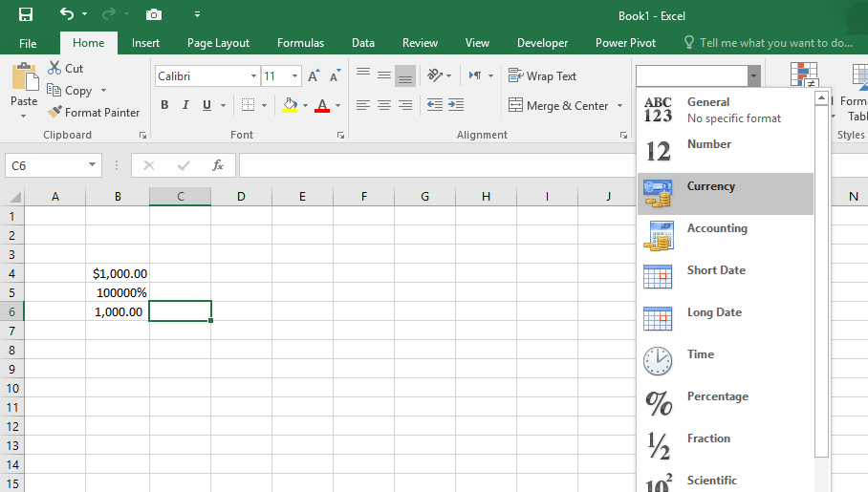868x492 pixels.
Task: Click the Insert Function fx icon
Action: click(x=218, y=165)
